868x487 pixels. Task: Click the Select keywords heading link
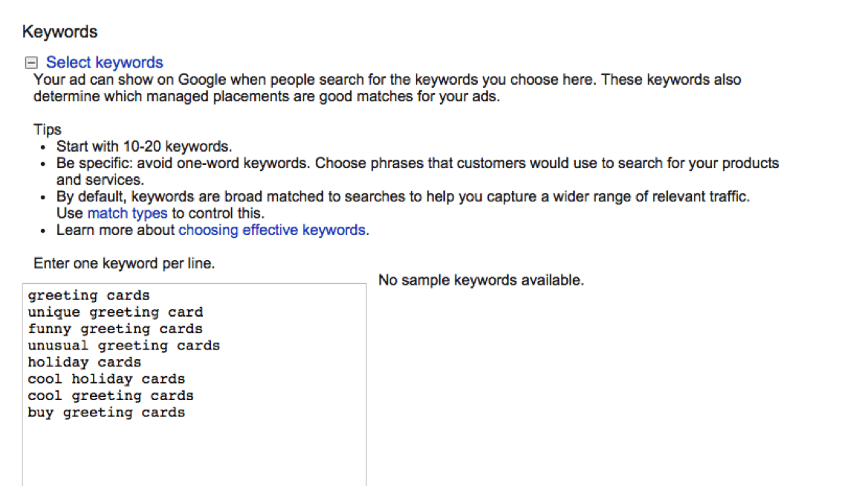[105, 62]
